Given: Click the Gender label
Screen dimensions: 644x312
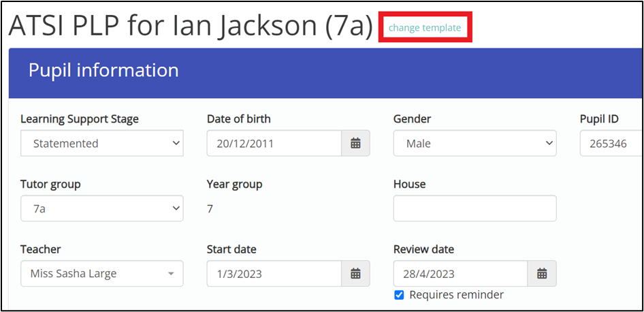Looking at the screenshot, I should pos(413,119).
